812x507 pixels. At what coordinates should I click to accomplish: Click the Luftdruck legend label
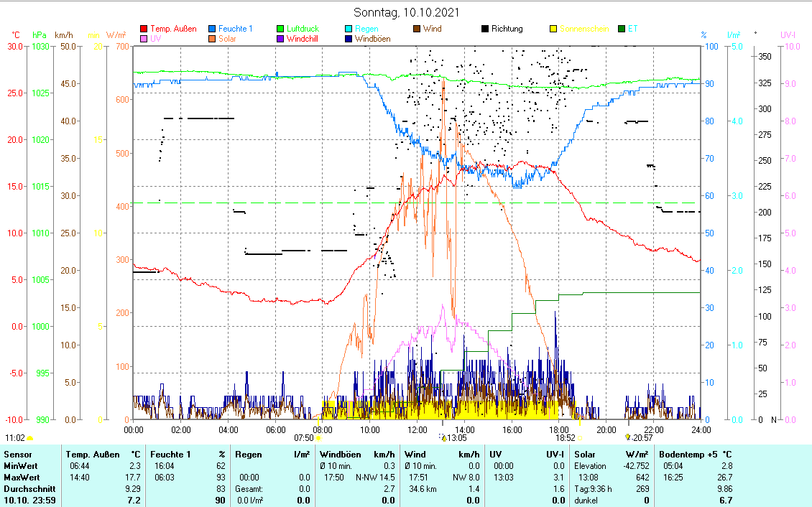tap(303, 29)
